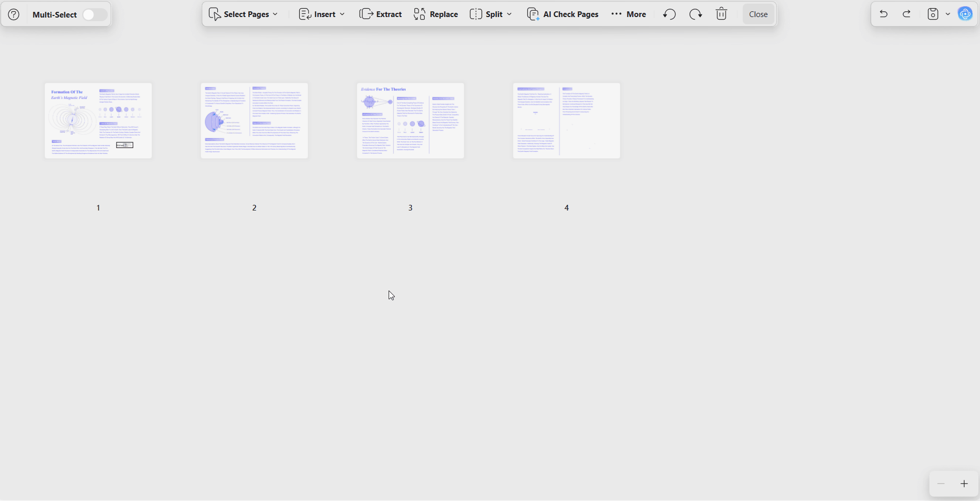This screenshot has height=501, width=980.
Task: Select page 1 thumbnail
Action: point(98,121)
